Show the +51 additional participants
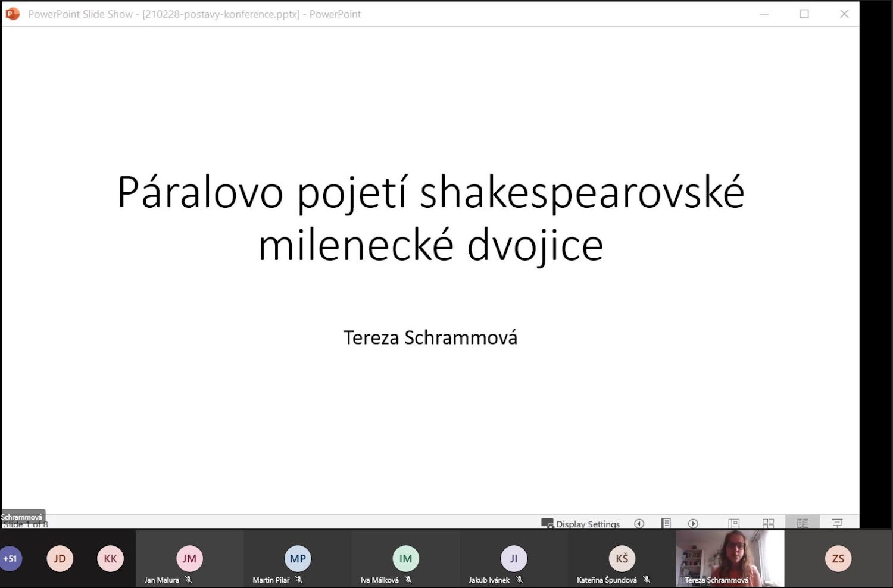This screenshot has width=893, height=588. (10, 559)
